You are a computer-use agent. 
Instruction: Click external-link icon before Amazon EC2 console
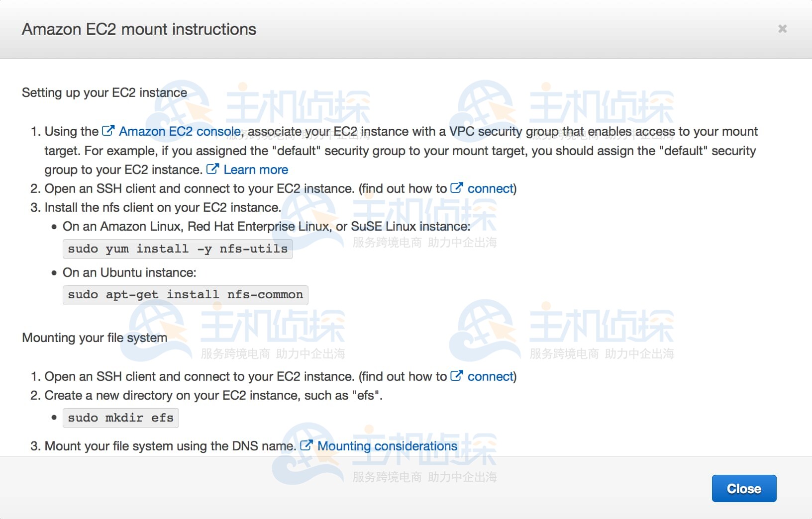[108, 131]
